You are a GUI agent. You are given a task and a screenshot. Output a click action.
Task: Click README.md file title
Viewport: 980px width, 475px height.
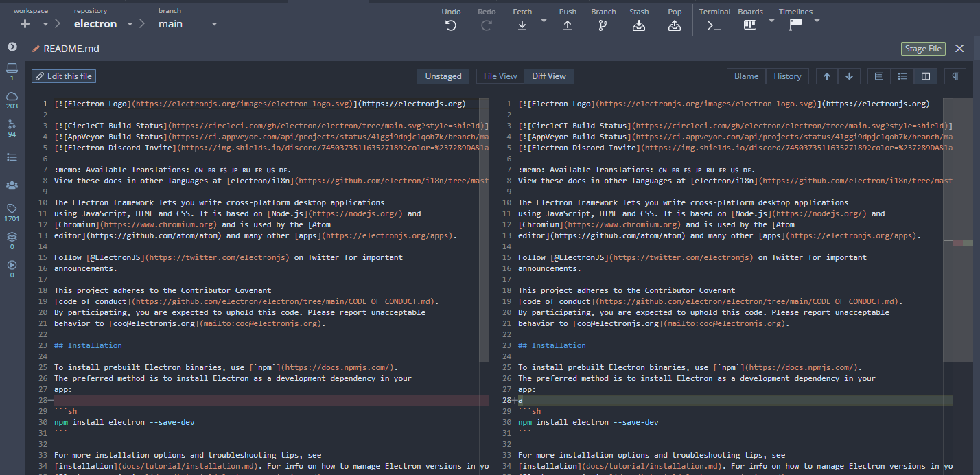[71, 49]
